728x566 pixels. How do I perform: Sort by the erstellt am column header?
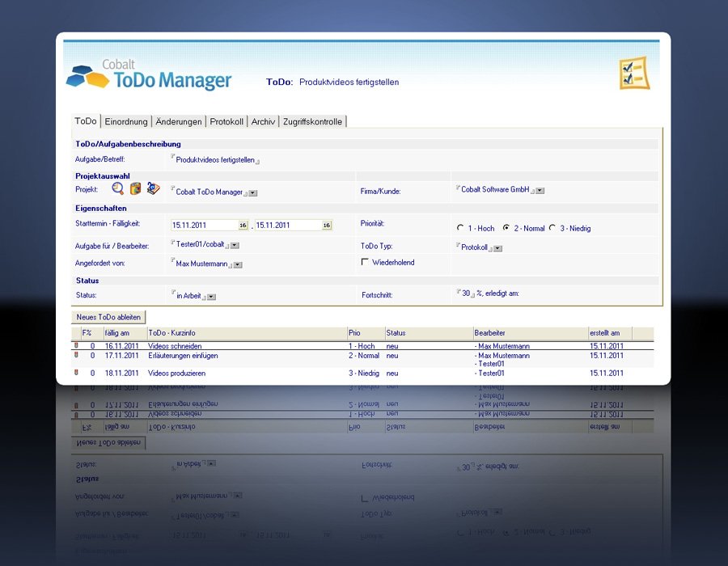(604, 332)
